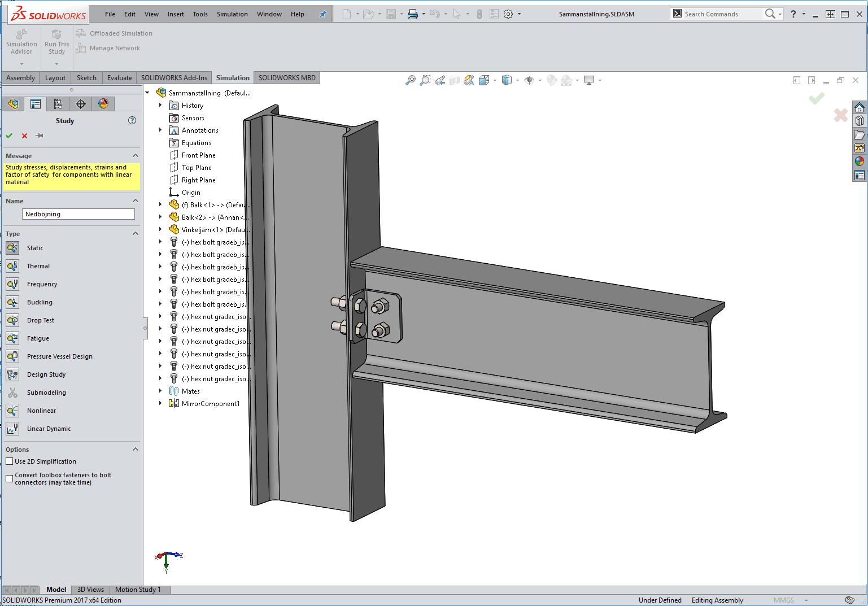The image size is (868, 606).
Task: Pick the Buckling study type icon
Action: [x=12, y=302]
